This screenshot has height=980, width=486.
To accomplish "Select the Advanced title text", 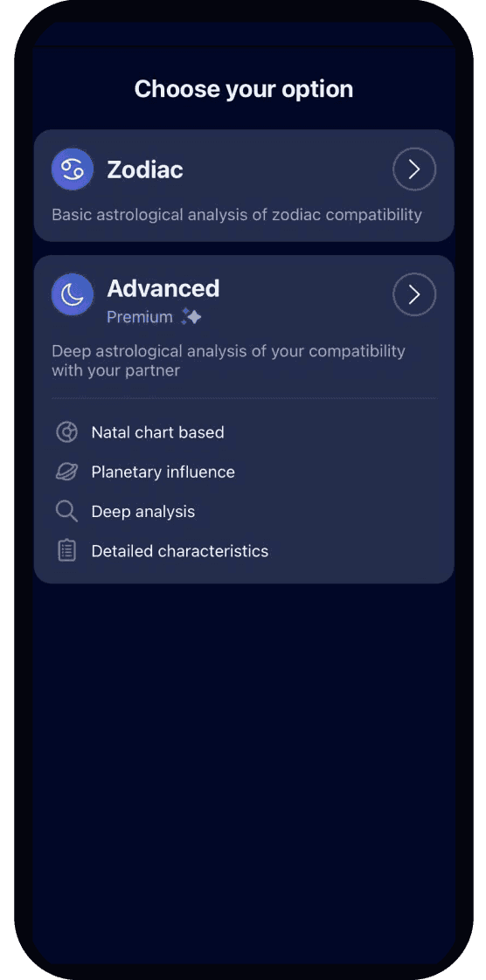I will click(163, 288).
